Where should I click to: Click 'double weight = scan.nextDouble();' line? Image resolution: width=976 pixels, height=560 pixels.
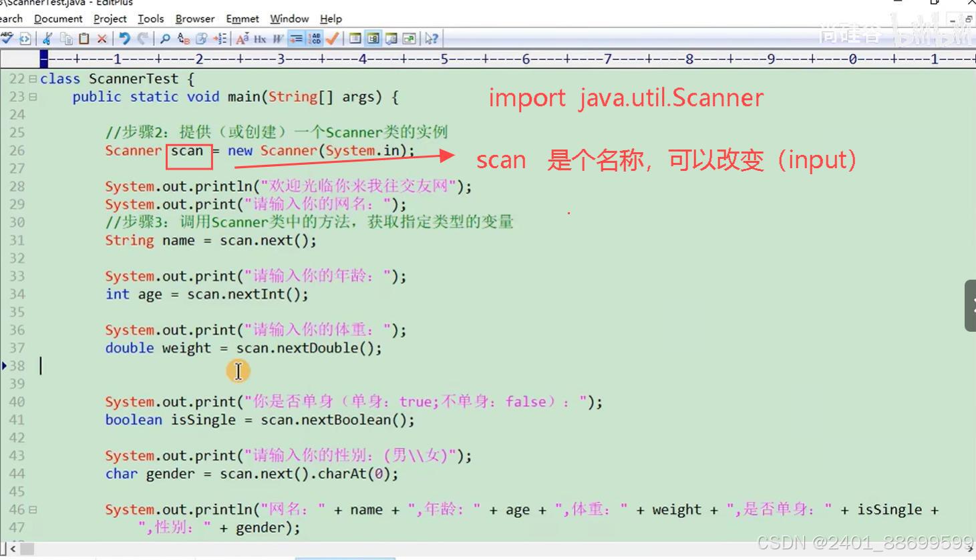pos(243,348)
